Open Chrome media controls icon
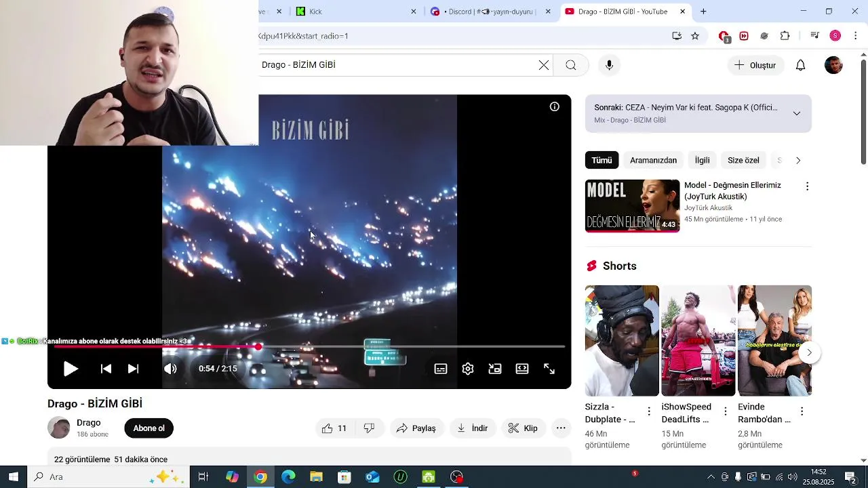The height and width of the screenshot is (488, 868). click(815, 36)
